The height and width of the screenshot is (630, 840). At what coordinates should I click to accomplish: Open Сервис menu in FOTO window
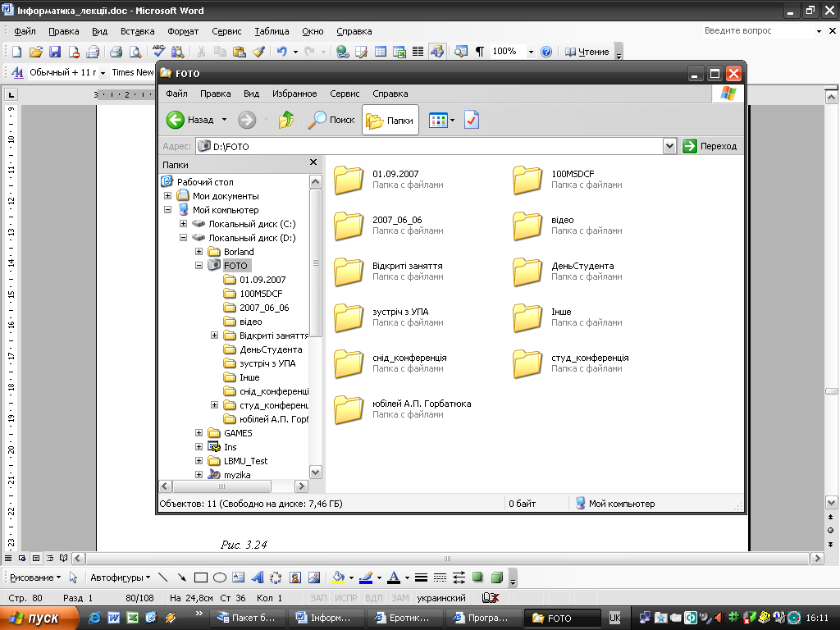345,94
